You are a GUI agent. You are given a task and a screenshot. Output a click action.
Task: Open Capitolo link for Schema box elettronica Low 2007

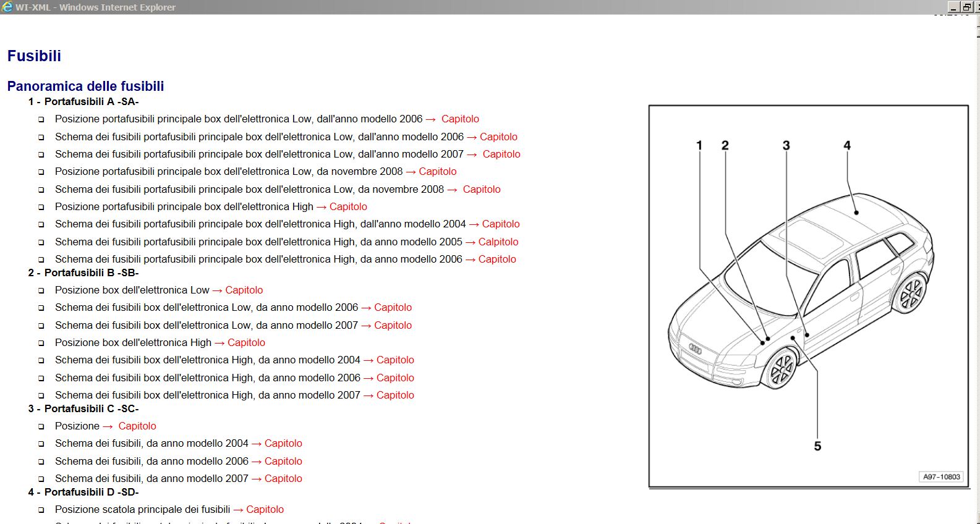[x=393, y=325]
